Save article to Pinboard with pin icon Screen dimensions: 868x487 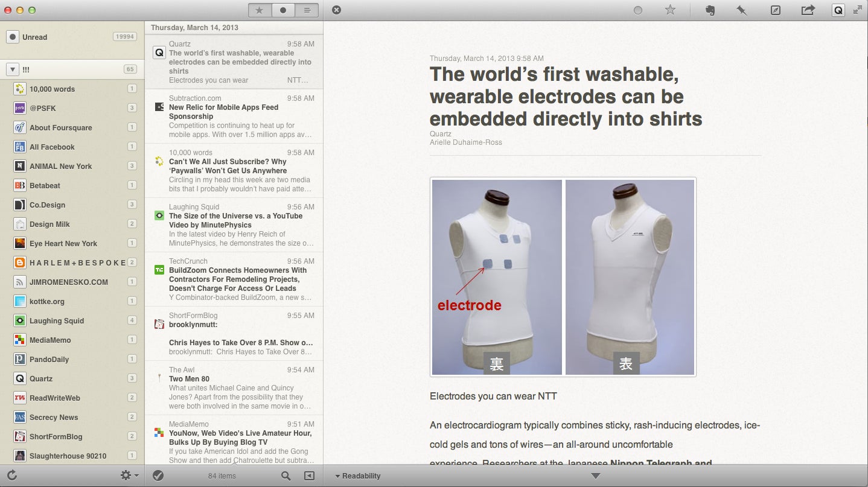[742, 10]
